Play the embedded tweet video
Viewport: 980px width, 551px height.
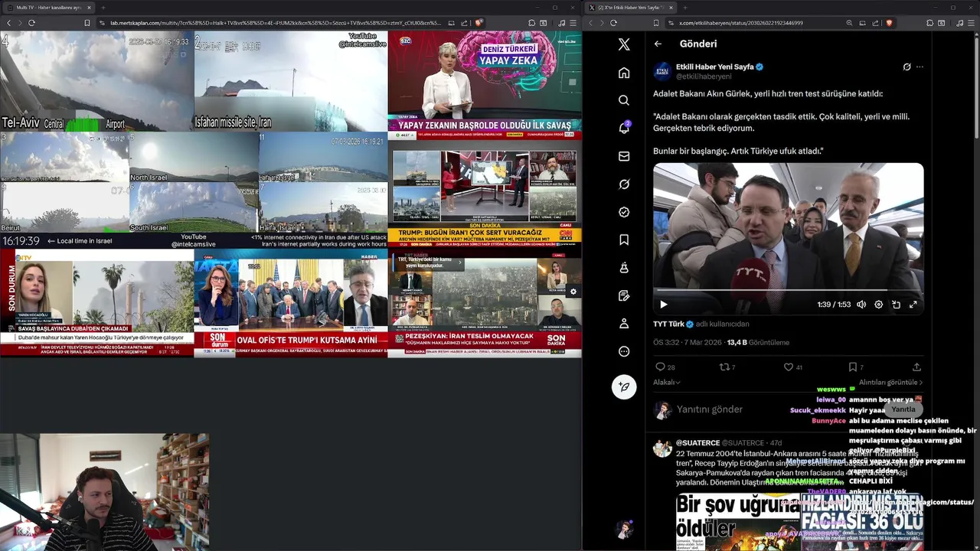click(x=664, y=305)
